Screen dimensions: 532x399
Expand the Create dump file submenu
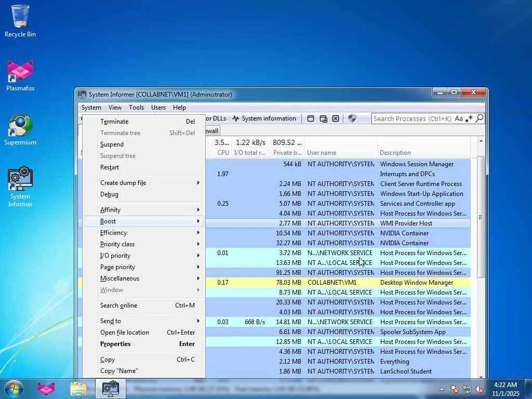click(144, 183)
